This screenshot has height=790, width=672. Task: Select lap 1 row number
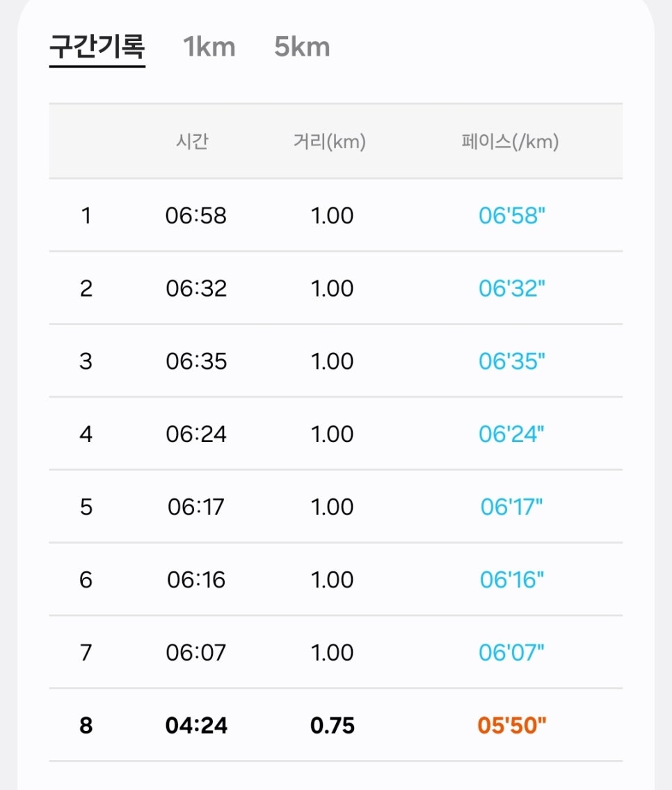[86, 216]
